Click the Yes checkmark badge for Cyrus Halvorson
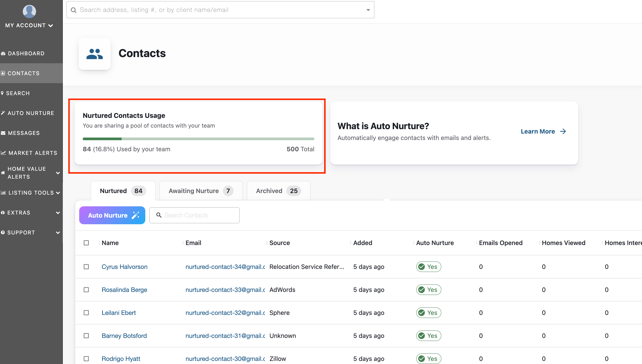The height and width of the screenshot is (364, 642). point(429,267)
